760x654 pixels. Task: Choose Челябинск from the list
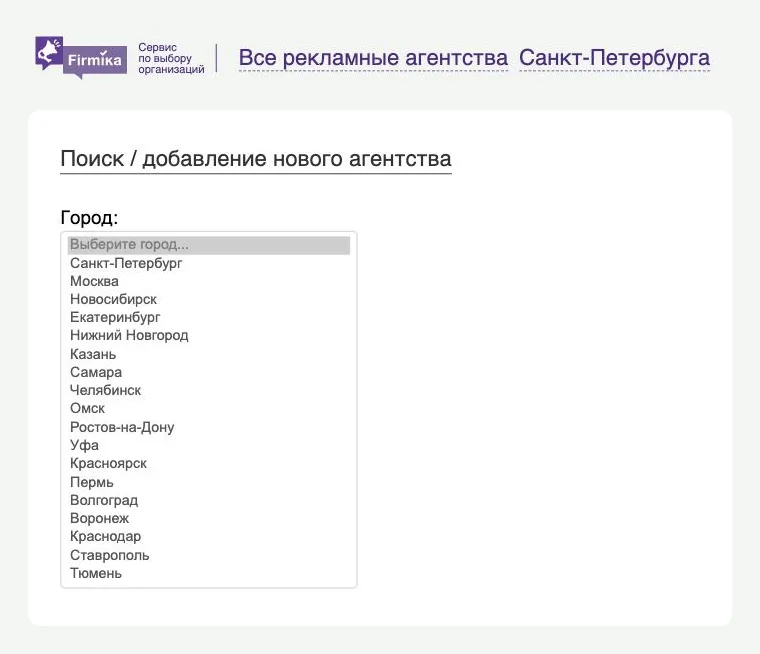pos(209,390)
